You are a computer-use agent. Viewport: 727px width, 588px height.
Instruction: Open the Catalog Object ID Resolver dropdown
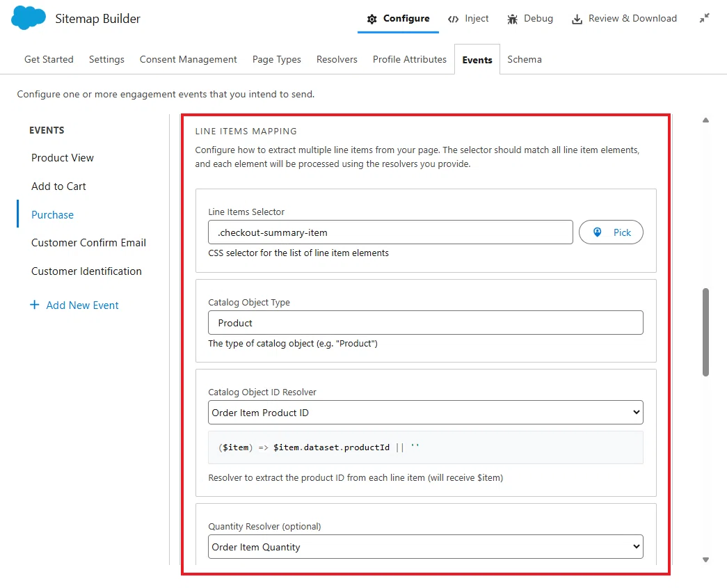426,412
